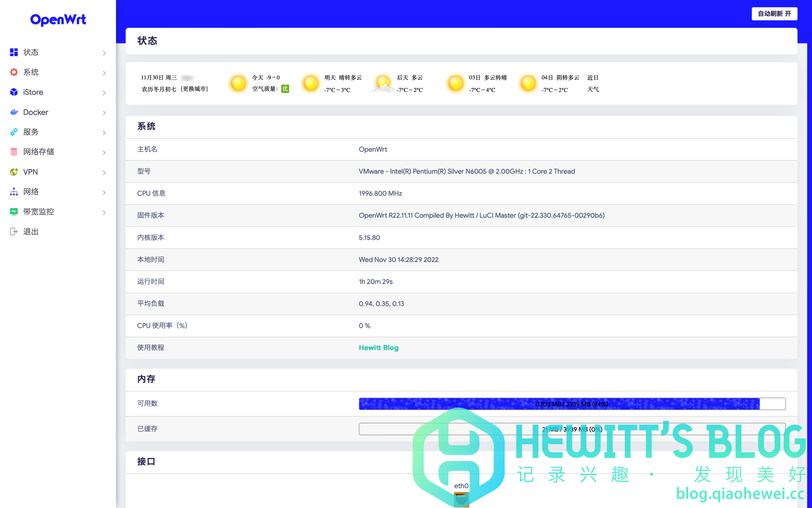This screenshot has width=812, height=508.
Task: Expand the 网络 network menu chevron
Action: click(x=104, y=193)
